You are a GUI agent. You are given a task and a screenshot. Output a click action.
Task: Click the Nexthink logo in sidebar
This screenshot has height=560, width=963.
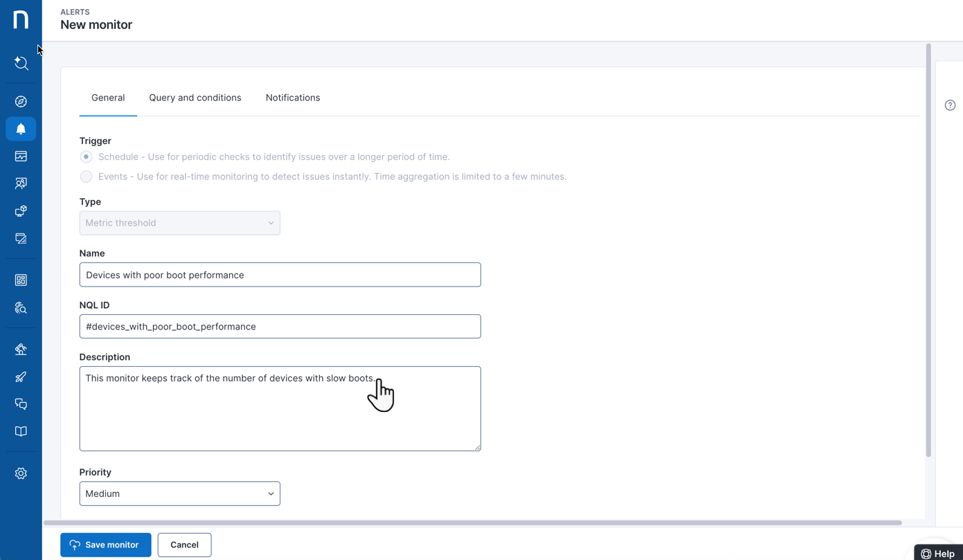(21, 19)
